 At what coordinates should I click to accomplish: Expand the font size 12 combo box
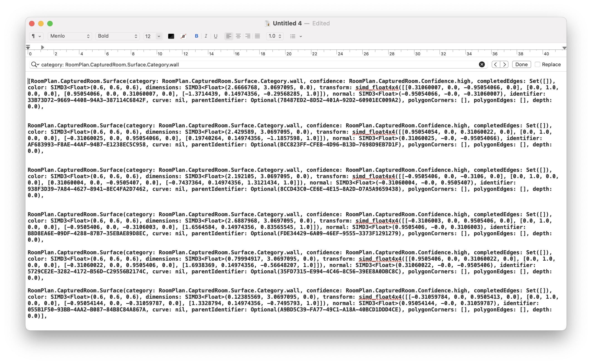click(x=159, y=36)
